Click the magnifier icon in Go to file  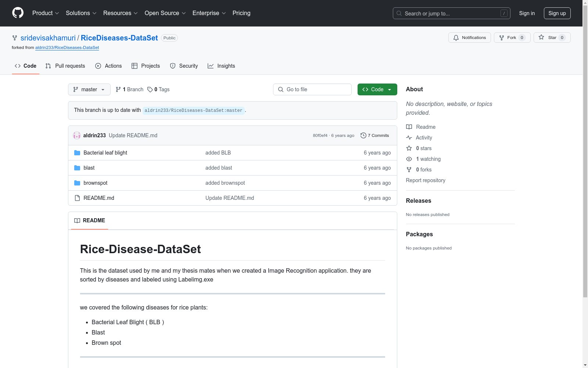281,89
